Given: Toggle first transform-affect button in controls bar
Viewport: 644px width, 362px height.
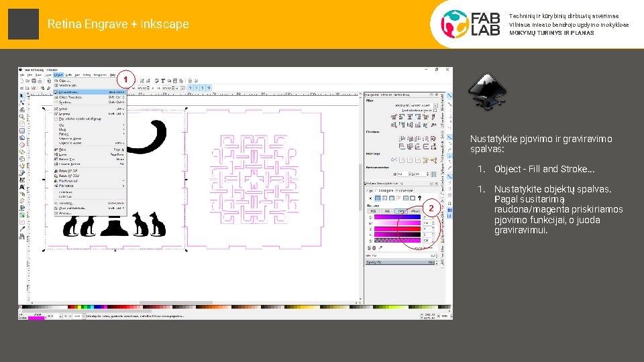Looking at the screenshot, I should 191,88.
